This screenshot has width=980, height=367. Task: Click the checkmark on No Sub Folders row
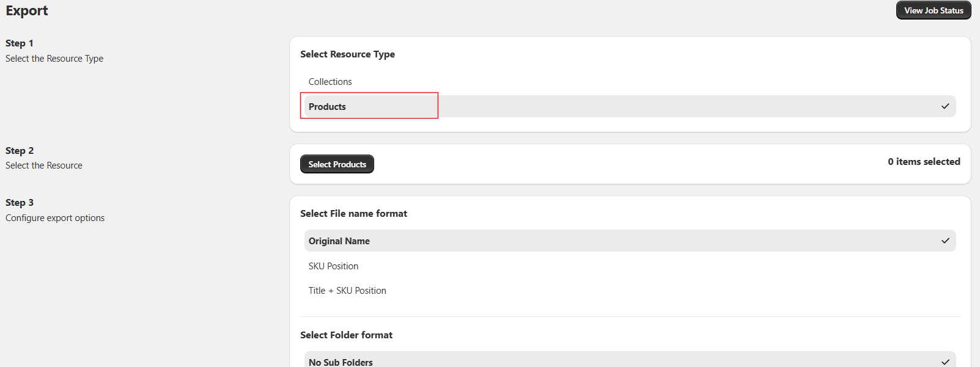point(945,362)
